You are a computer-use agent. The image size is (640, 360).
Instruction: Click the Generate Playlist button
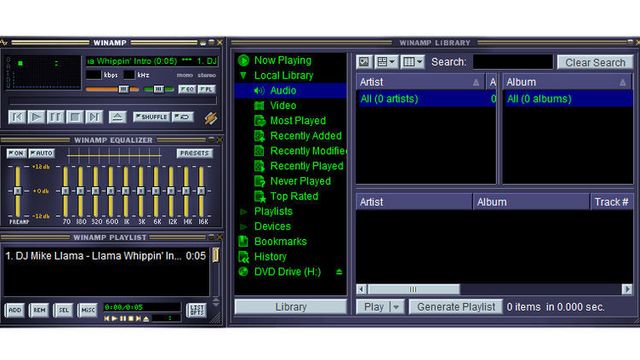(x=456, y=307)
